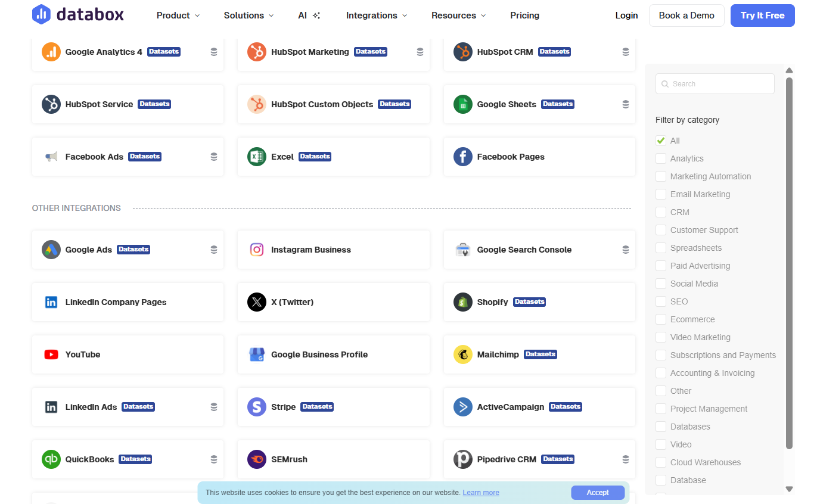Select the Stripe integration icon

257,407
